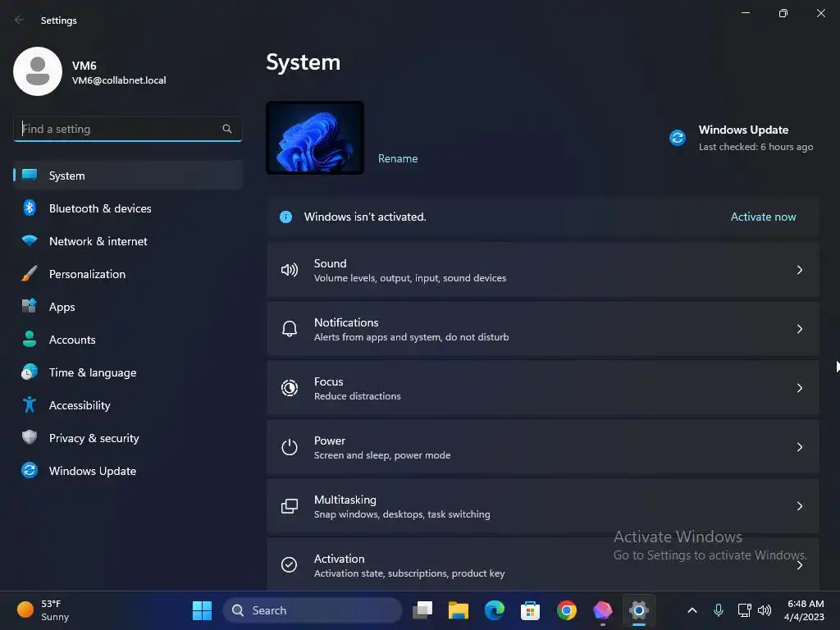
Task: Open the Focus settings row
Action: [x=543, y=388]
